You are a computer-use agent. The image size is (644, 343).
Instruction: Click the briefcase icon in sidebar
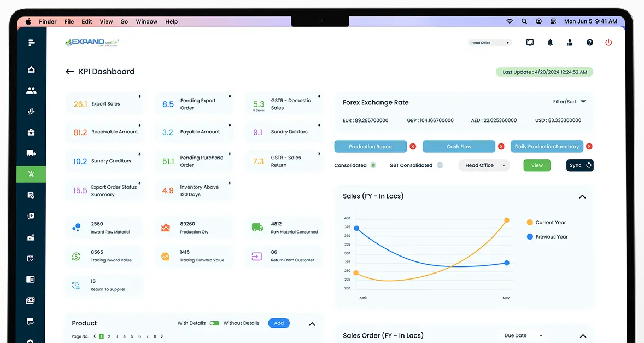[31, 132]
